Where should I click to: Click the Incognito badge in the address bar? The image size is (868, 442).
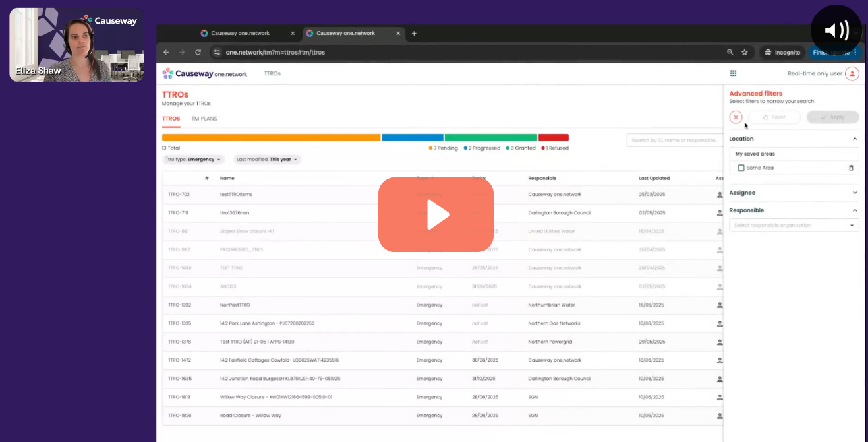(x=782, y=52)
